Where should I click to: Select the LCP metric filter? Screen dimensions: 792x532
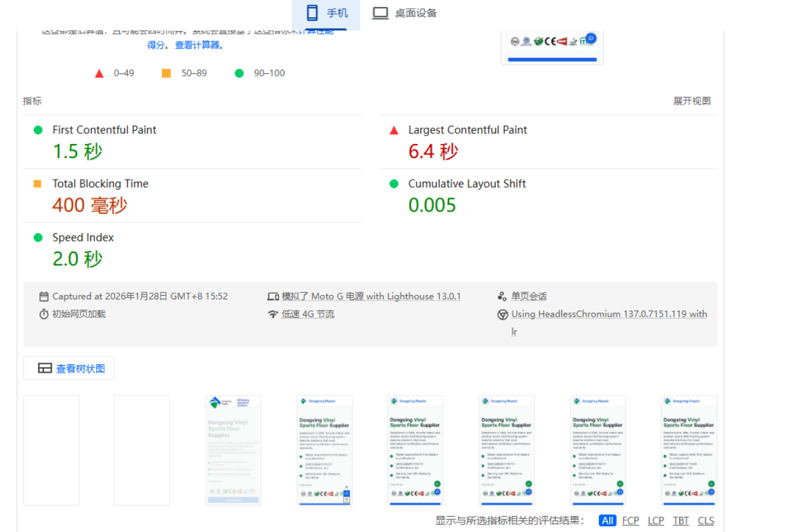(656, 521)
